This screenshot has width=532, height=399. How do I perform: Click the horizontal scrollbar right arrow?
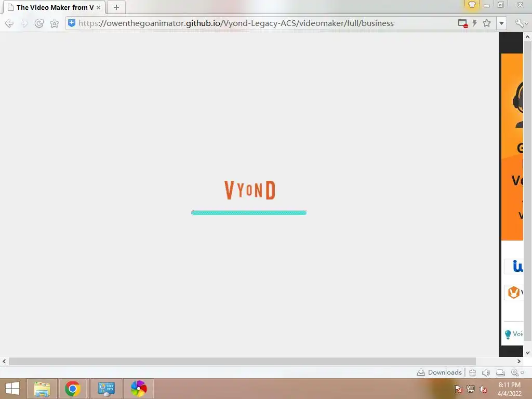tap(519, 362)
